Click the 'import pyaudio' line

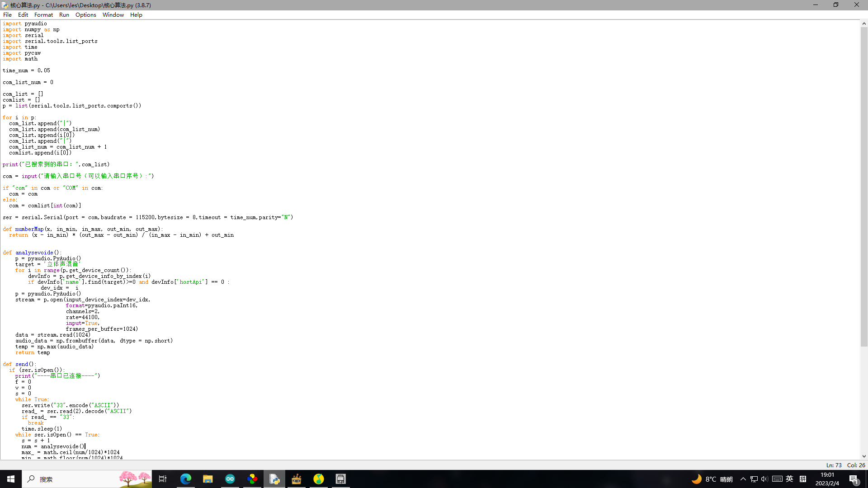tap(24, 23)
